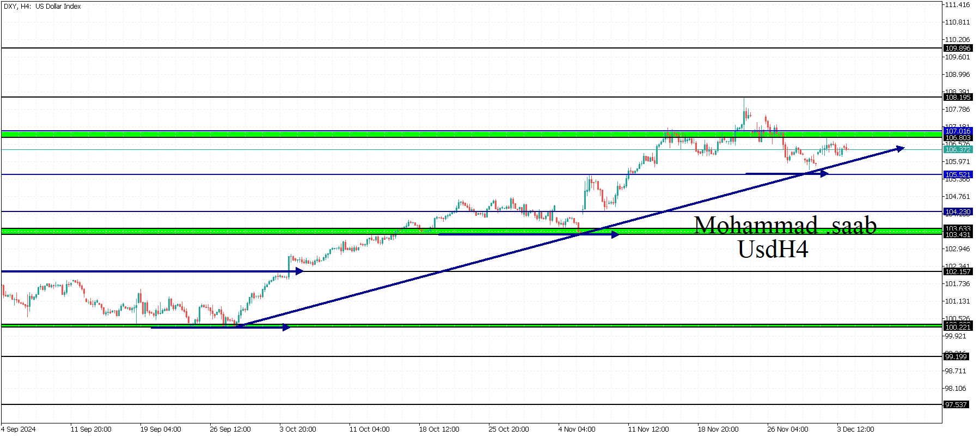980x436 pixels.
Task: Click the 18 Oct 12:00 time label
Action: 439,429
